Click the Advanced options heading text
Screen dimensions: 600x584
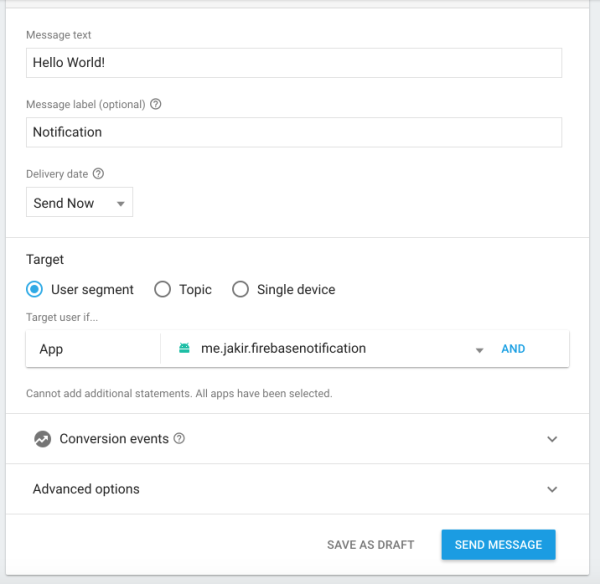(x=86, y=489)
